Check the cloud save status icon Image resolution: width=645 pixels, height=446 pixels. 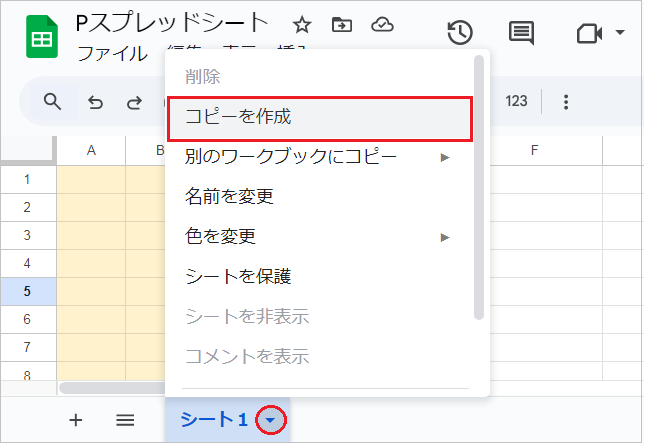pos(381,24)
